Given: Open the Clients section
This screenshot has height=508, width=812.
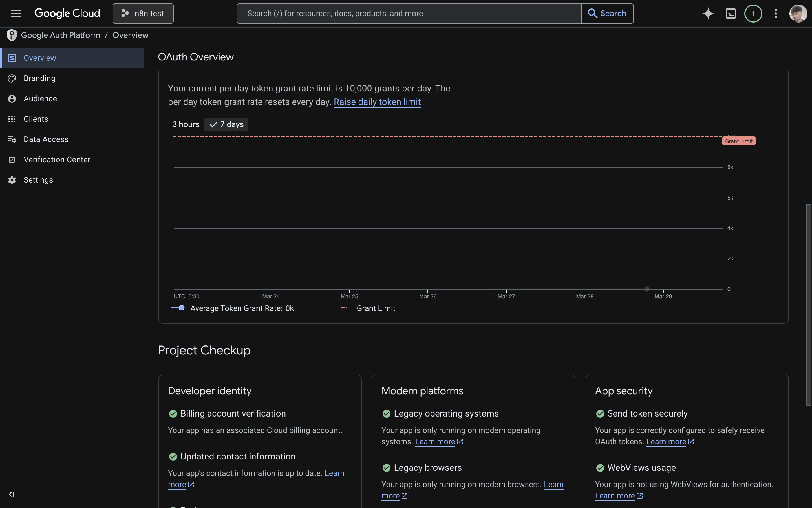Looking at the screenshot, I should click(x=72, y=119).
